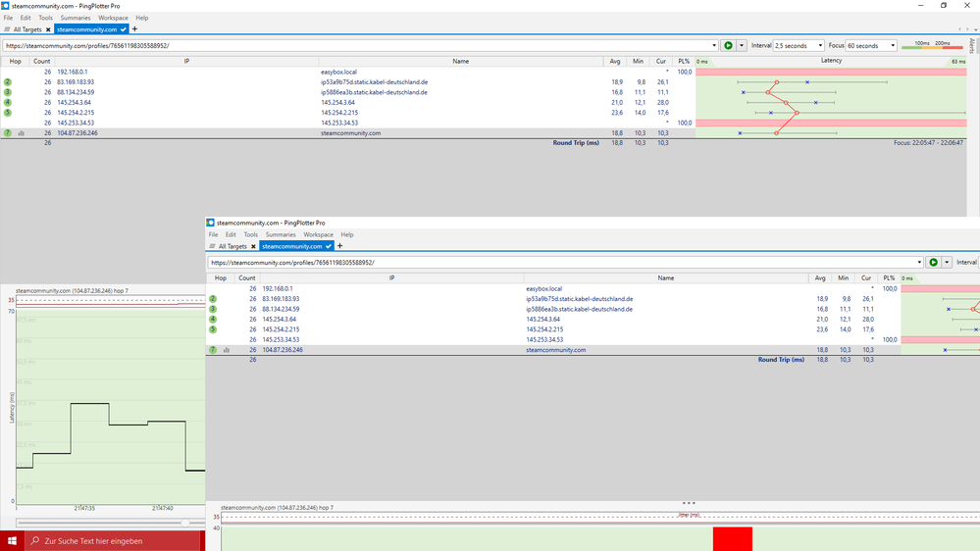980x551 pixels.
Task: Click Latency graph column header
Action: click(831, 61)
